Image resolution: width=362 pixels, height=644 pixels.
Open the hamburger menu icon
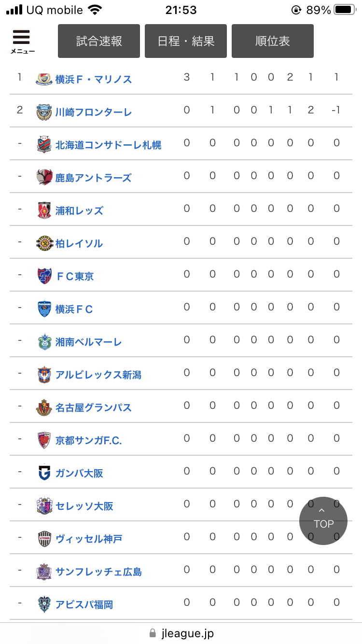point(22,41)
